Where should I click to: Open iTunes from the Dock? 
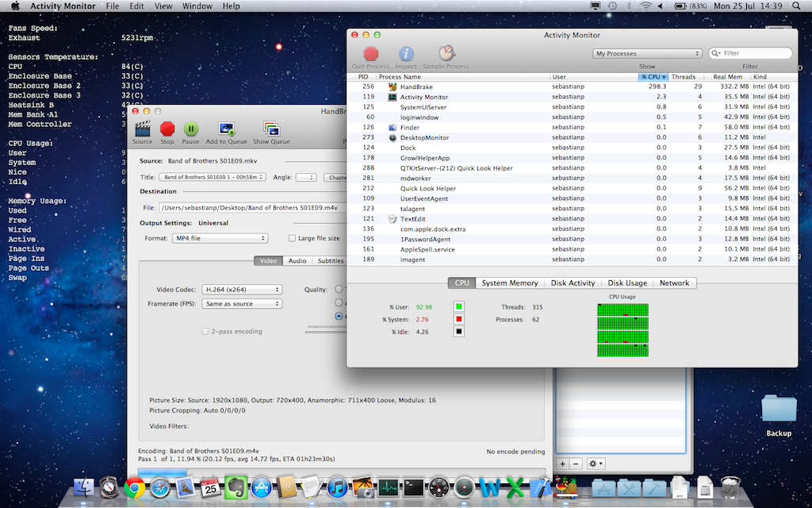point(338,488)
